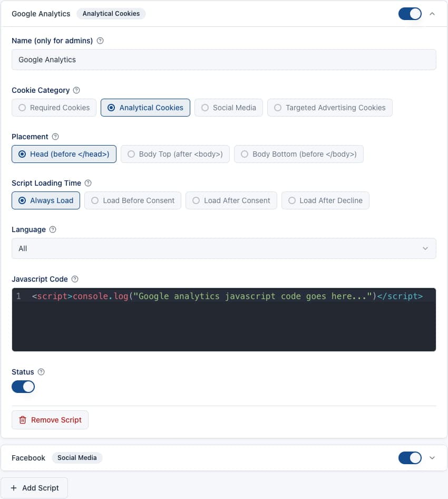Screen dimensions: 448x499
Task: Toggle the Status switch off
Action: point(23,387)
